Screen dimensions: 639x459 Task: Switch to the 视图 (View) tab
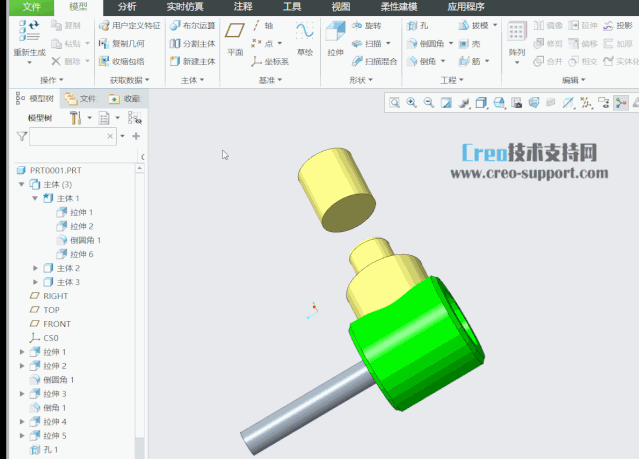[x=341, y=7]
